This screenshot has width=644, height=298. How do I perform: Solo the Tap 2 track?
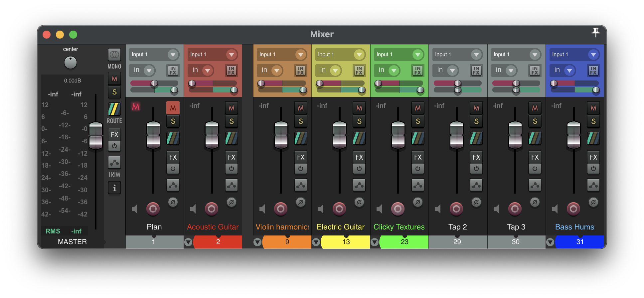click(476, 121)
